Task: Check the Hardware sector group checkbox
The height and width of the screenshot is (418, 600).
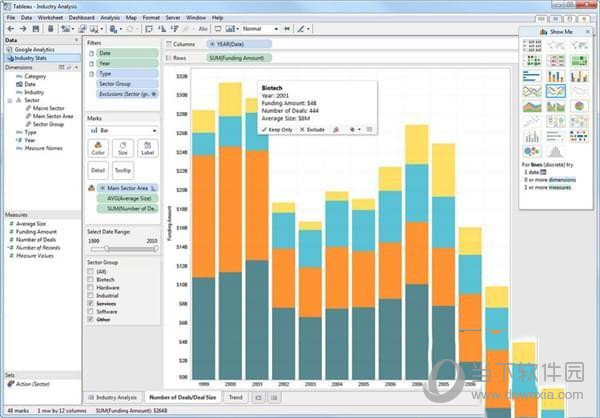Action: pyautogui.click(x=91, y=287)
